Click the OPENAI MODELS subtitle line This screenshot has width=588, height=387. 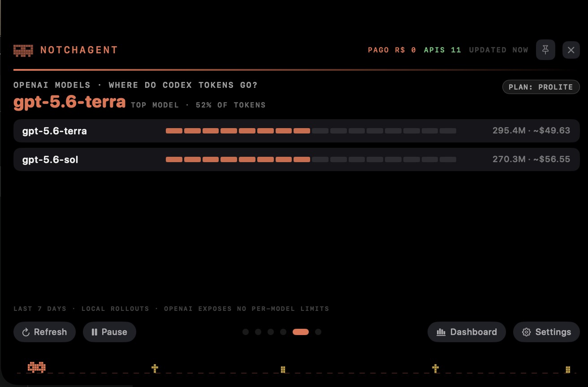(x=135, y=85)
